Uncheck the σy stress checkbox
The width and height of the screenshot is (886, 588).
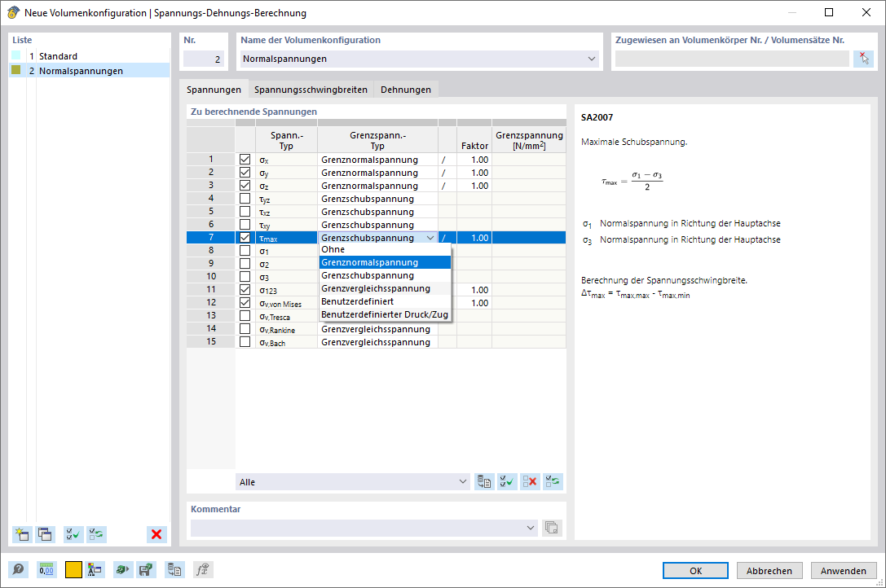pos(245,173)
